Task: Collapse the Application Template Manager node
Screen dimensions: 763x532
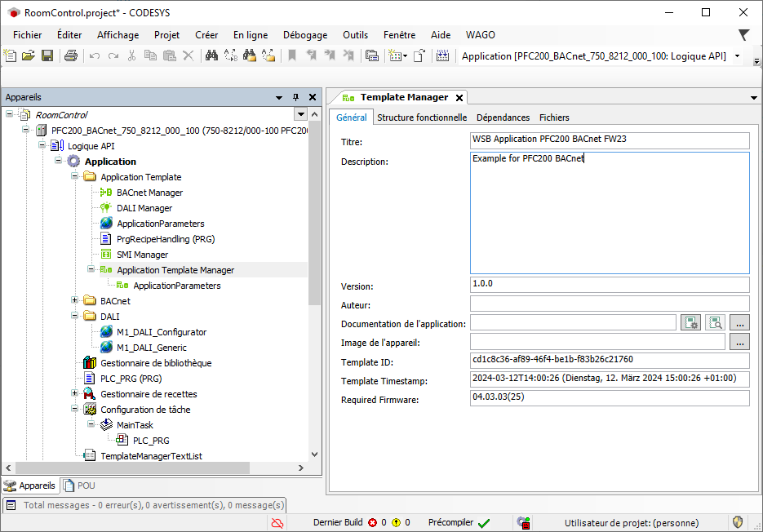Action: coord(91,268)
